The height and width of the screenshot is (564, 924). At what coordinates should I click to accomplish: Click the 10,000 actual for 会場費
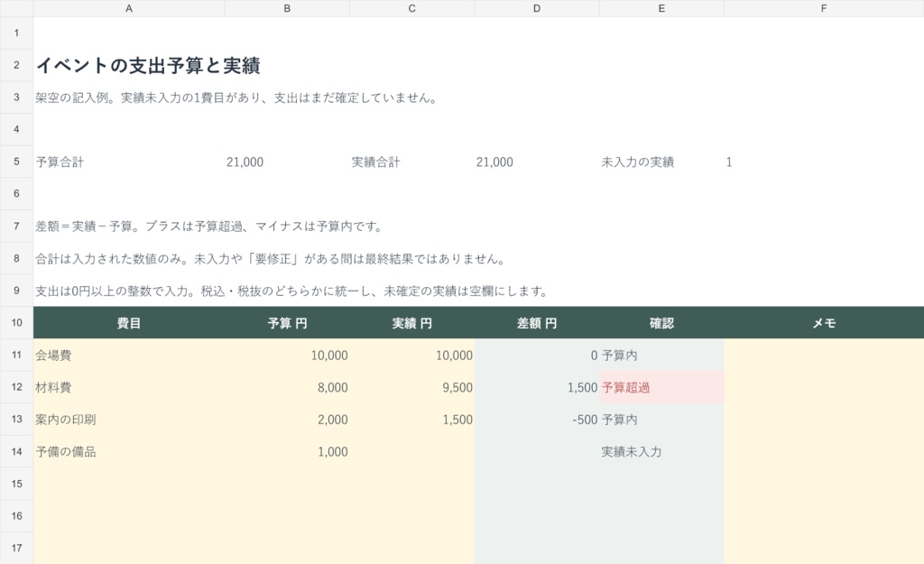coord(411,355)
